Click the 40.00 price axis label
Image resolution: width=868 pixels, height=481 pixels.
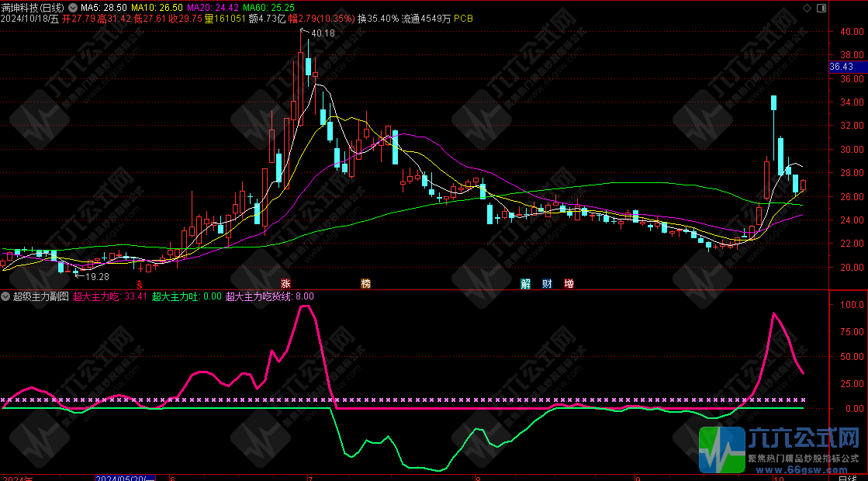[x=852, y=32]
